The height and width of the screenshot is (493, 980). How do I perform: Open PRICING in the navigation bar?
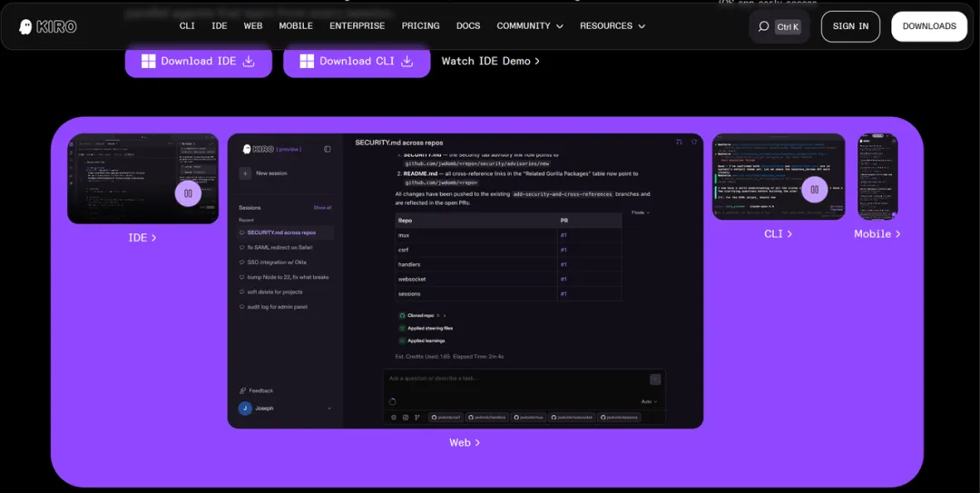421,26
